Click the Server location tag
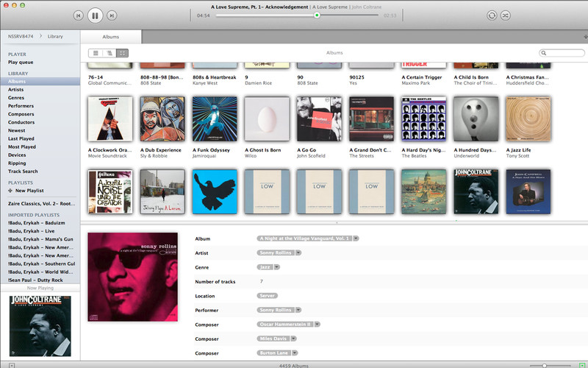Viewport: 588px width, 368px height. coord(267,296)
